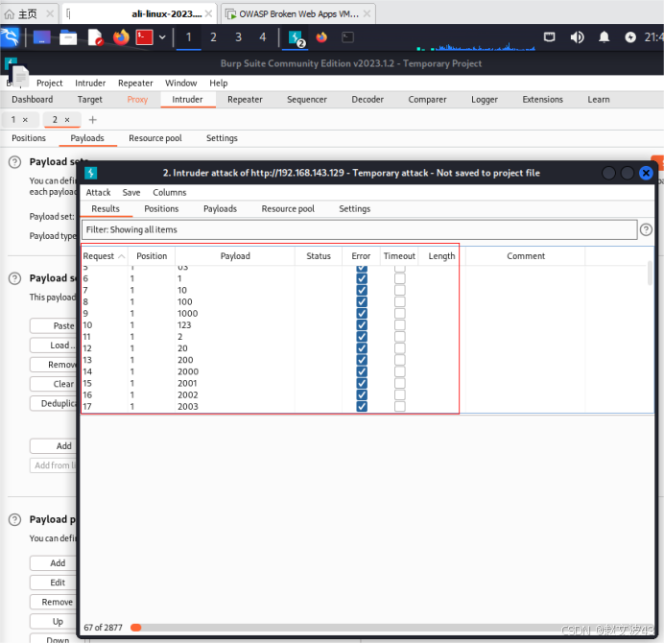Open the red terminal launcher icon
664x644 pixels.
coord(144,37)
